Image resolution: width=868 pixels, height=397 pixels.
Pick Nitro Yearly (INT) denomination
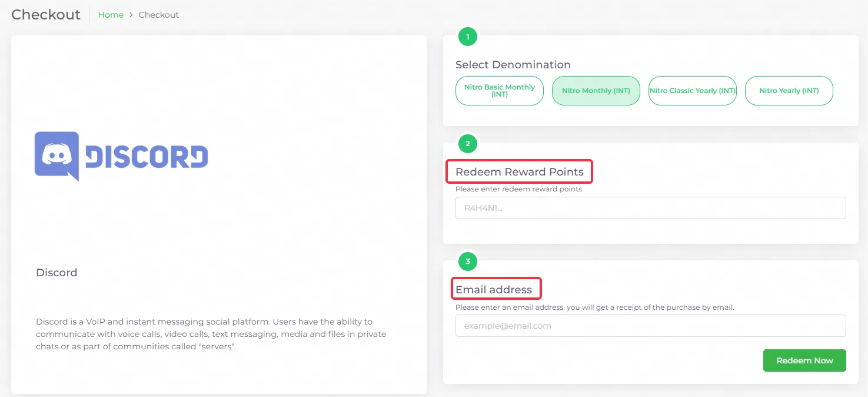[x=789, y=91]
